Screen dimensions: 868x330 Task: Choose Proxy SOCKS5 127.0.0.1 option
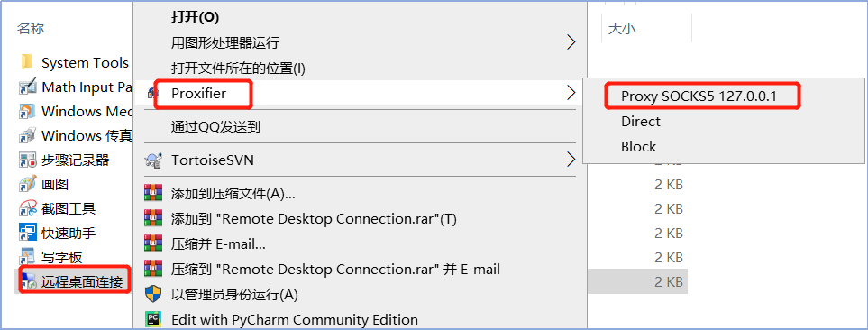(x=699, y=96)
